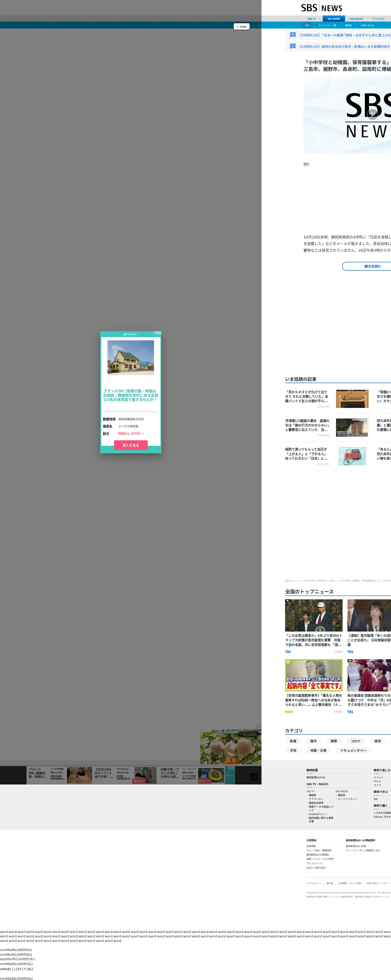The width and height of the screenshot is (391, 980).
Task: Click the alert icon beside the first 24時間LIVE notice
Action: pyautogui.click(x=292, y=35)
